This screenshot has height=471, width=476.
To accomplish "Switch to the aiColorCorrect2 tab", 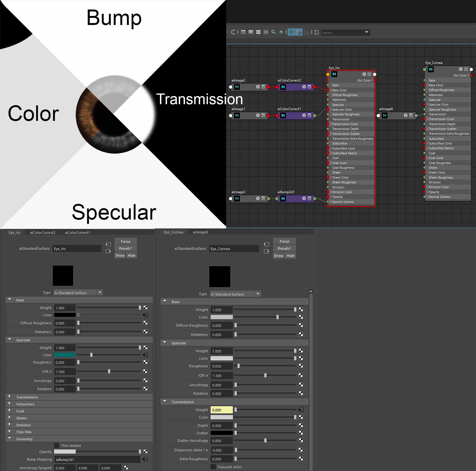I will click(x=43, y=232).
